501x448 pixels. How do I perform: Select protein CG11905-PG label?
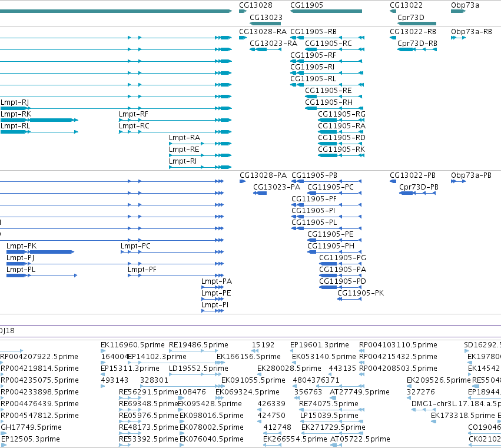click(343, 258)
